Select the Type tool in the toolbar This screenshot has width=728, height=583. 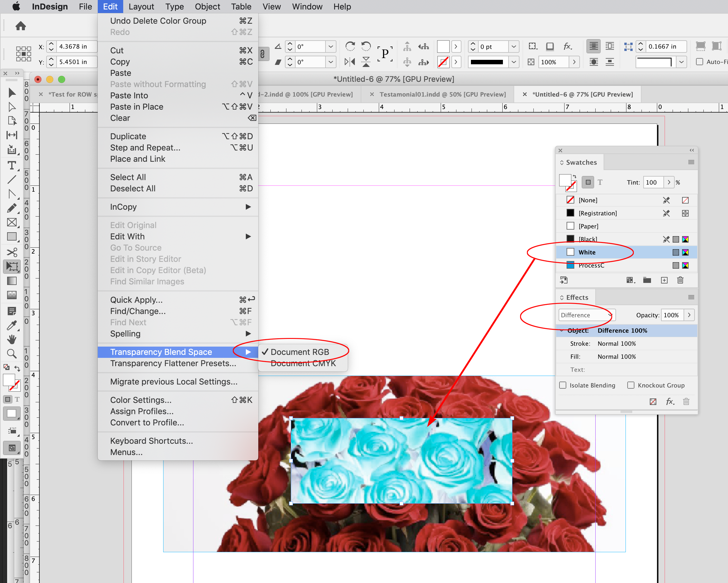pyautogui.click(x=12, y=166)
